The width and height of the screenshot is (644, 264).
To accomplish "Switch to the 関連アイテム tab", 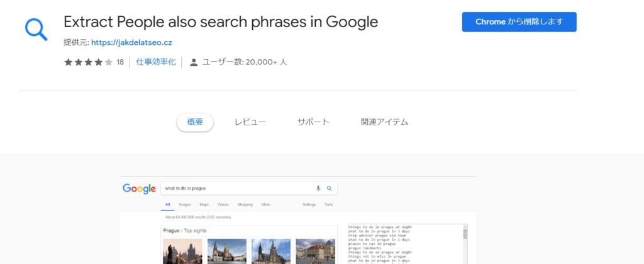I will click(x=384, y=122).
